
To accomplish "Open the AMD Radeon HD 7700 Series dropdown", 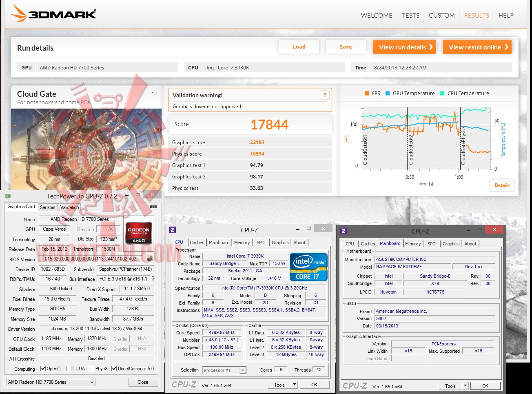I will (x=51, y=382).
